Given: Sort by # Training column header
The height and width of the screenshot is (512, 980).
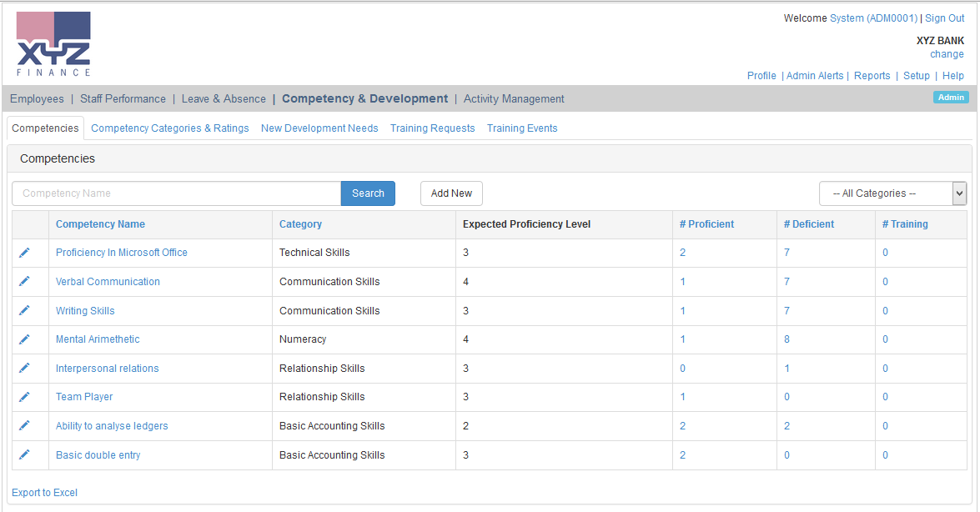Looking at the screenshot, I should point(905,224).
